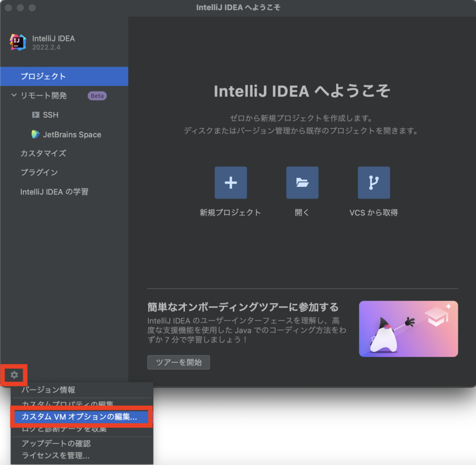The width and height of the screenshot is (476, 465).
Task: Click the JetBrains Space logo icon
Action: 35,134
